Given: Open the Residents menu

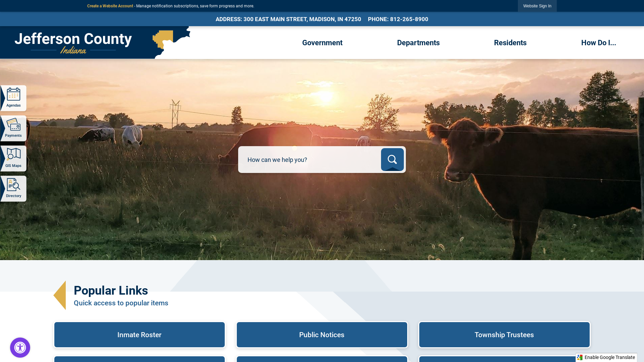Looking at the screenshot, I should 510,43.
